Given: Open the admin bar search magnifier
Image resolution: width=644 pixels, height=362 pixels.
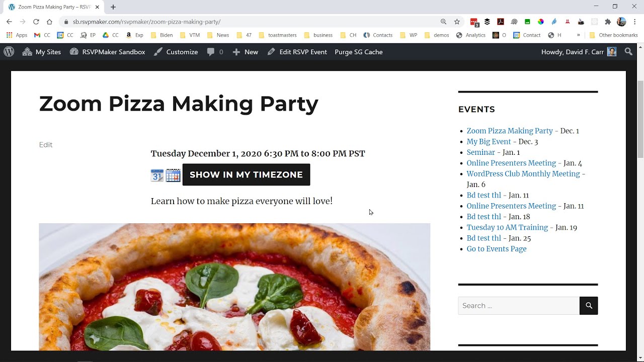Looking at the screenshot, I should coord(628,52).
